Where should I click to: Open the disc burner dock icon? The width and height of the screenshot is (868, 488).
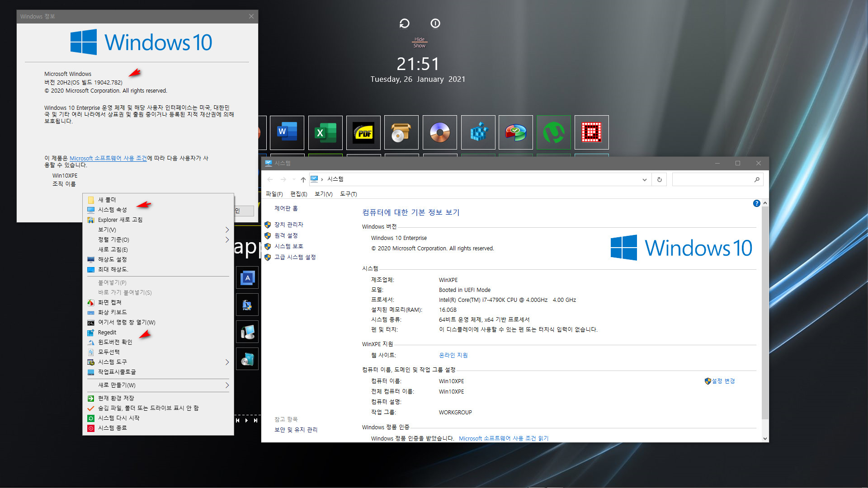pyautogui.click(x=440, y=132)
